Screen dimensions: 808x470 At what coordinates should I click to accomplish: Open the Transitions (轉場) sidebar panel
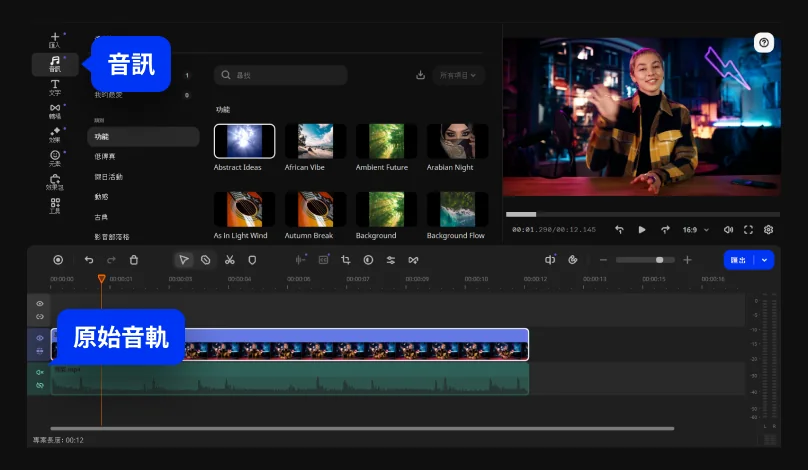pyautogui.click(x=55, y=111)
